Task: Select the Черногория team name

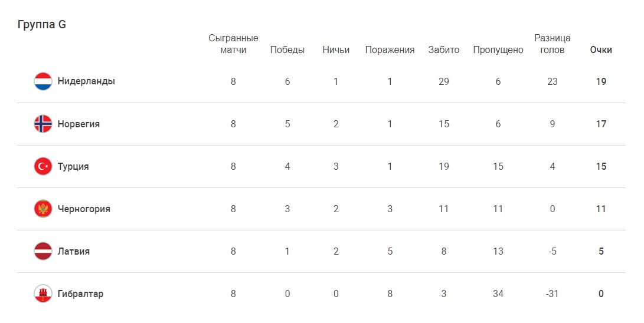Action: [x=84, y=209]
